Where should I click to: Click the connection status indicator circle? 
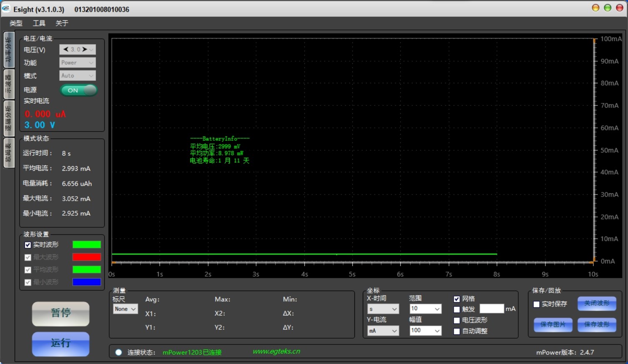click(118, 352)
